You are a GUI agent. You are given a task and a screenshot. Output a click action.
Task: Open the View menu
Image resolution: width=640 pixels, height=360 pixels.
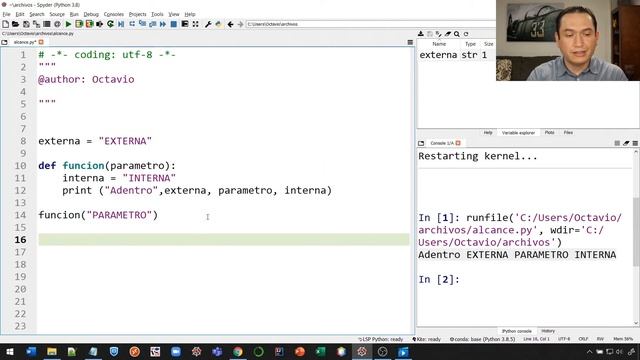pos(174,14)
